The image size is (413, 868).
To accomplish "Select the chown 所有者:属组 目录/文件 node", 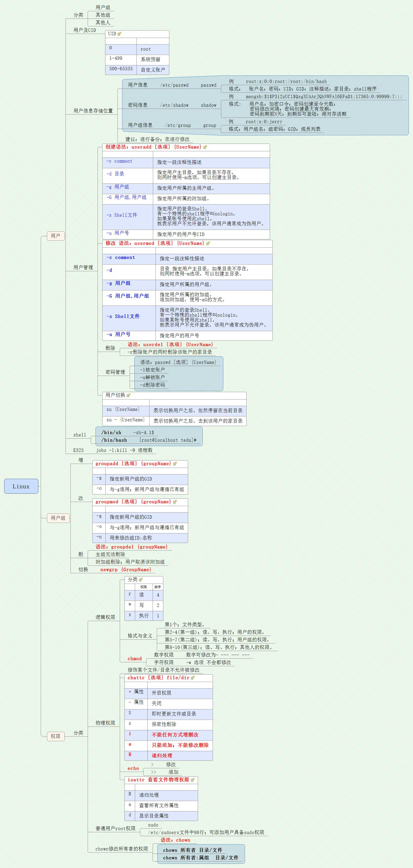I will [x=200, y=858].
